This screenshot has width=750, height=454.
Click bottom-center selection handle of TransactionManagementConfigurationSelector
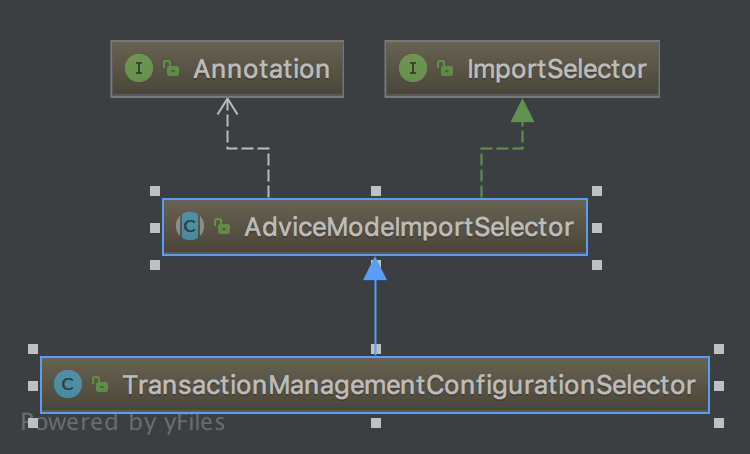coord(375,423)
